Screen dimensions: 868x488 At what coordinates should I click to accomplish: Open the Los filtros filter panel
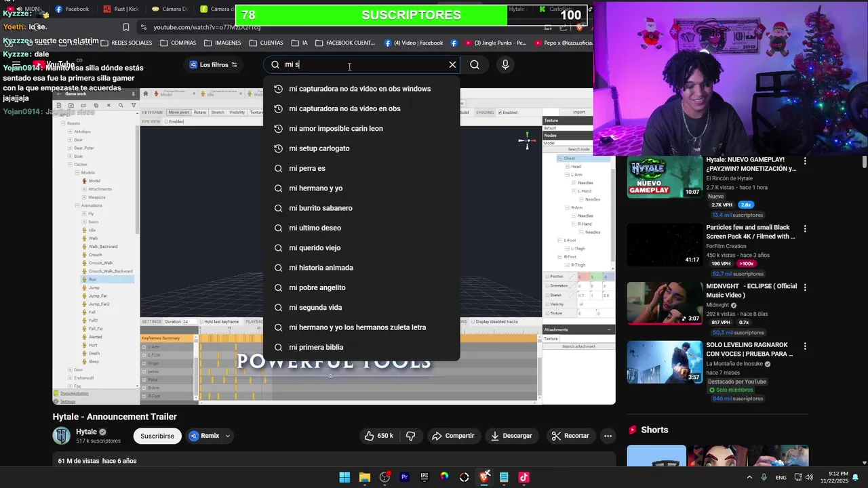click(x=213, y=64)
